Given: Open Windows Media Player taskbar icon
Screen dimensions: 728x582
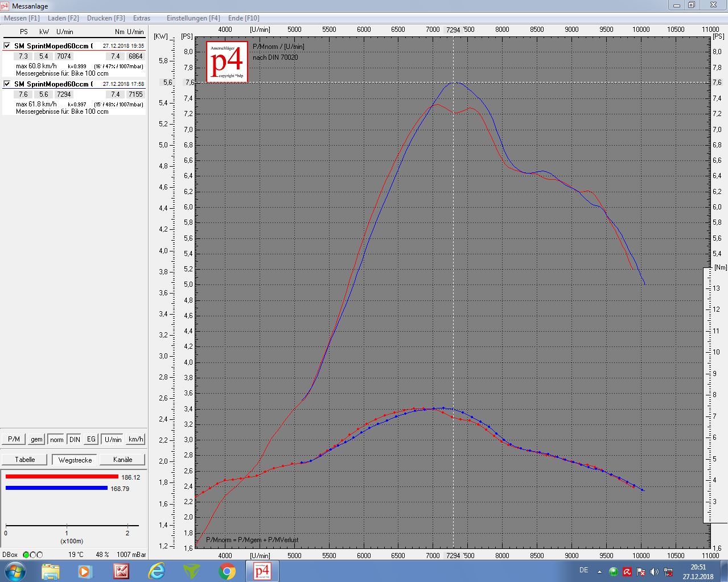Looking at the screenshot, I should [x=85, y=571].
